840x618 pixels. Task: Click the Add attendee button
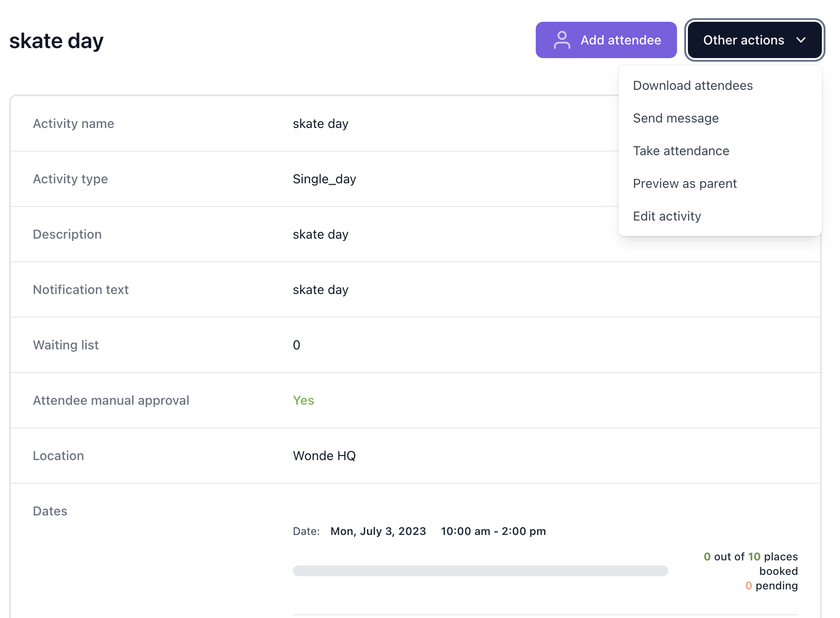pos(606,40)
